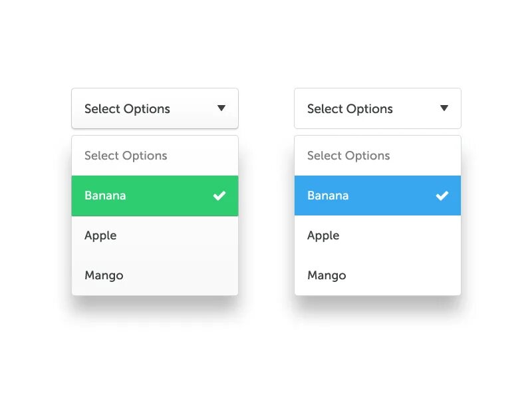The height and width of the screenshot is (399, 532).
Task: Click the green highlighted option row
Action: [x=154, y=196]
